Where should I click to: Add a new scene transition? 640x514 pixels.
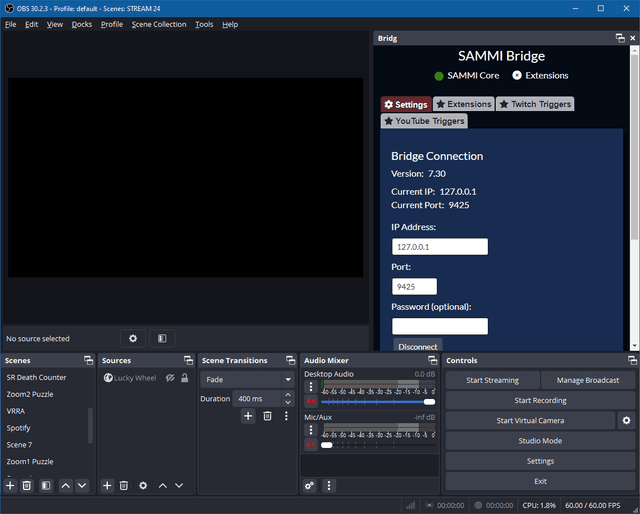tap(248, 416)
